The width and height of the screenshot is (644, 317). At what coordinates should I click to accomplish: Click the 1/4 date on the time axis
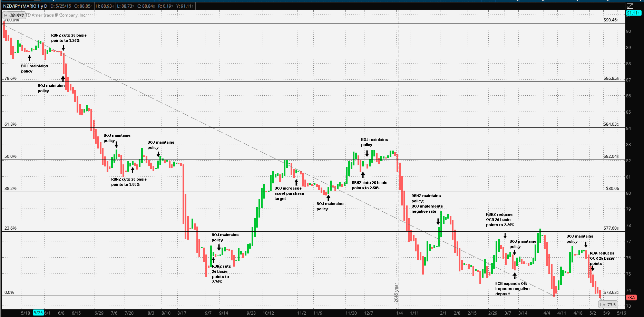pos(399,313)
